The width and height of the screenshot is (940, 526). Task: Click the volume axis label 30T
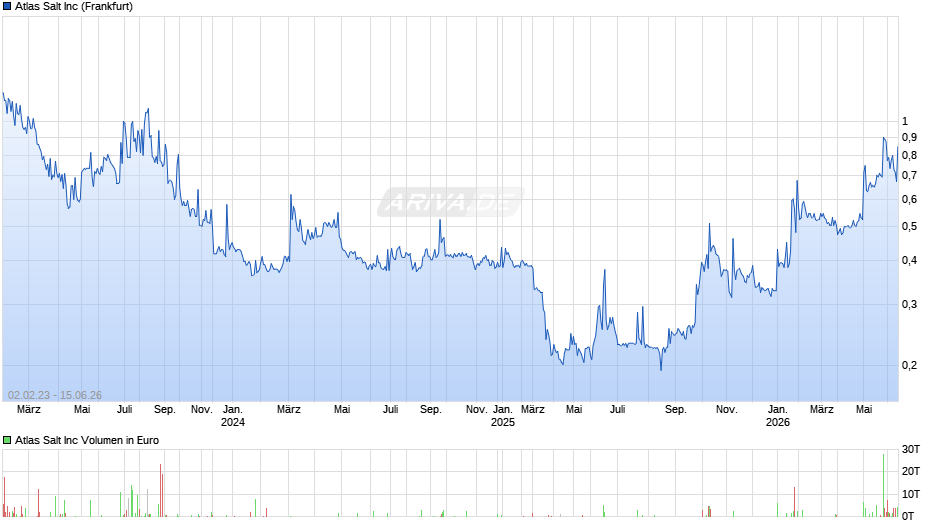point(911,449)
